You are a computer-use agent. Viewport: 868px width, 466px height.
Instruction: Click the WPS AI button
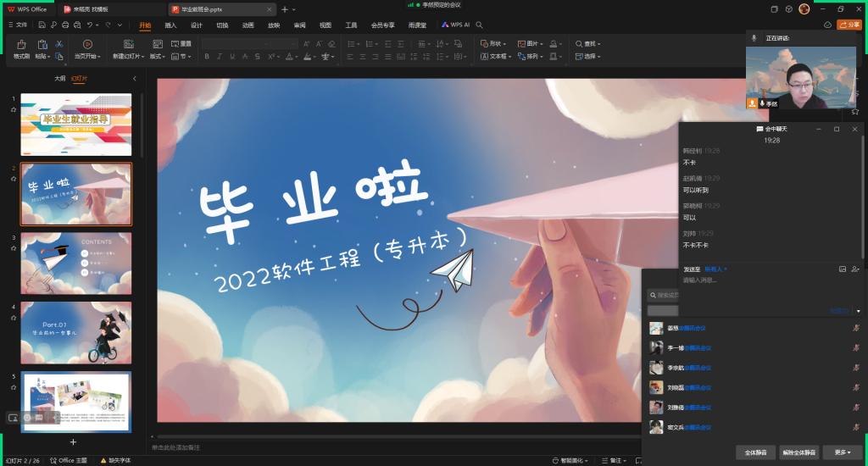(x=455, y=25)
